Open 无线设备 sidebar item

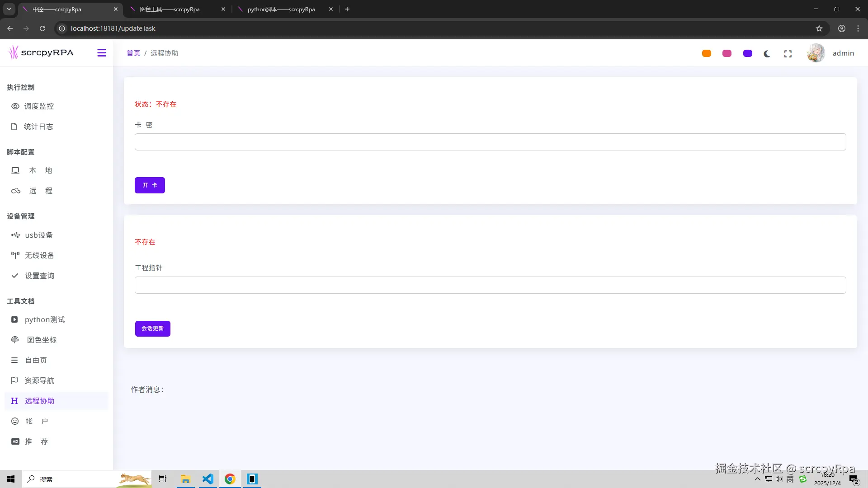39,255
